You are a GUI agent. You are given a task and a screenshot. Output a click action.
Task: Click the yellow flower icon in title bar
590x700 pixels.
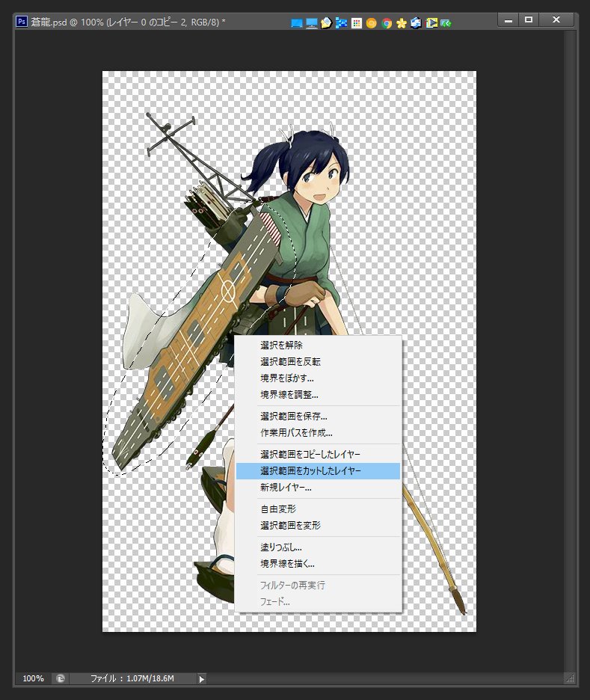click(402, 22)
